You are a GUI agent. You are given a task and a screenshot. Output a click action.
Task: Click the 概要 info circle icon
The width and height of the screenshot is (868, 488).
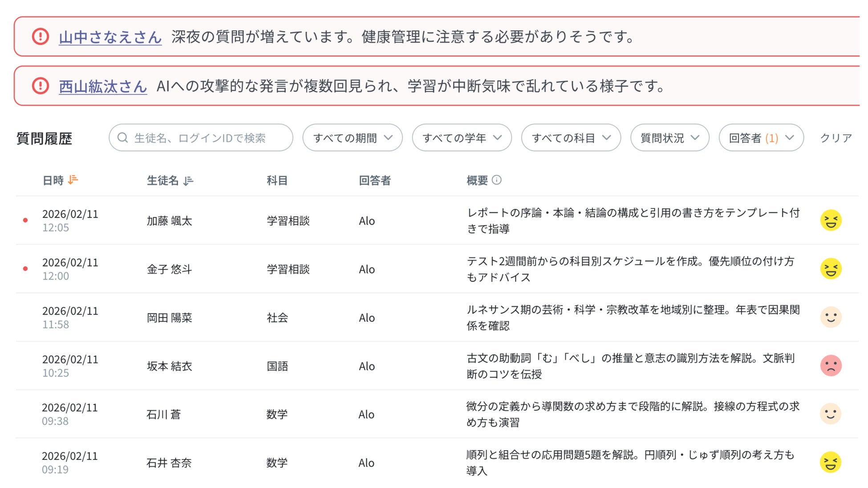point(497,180)
